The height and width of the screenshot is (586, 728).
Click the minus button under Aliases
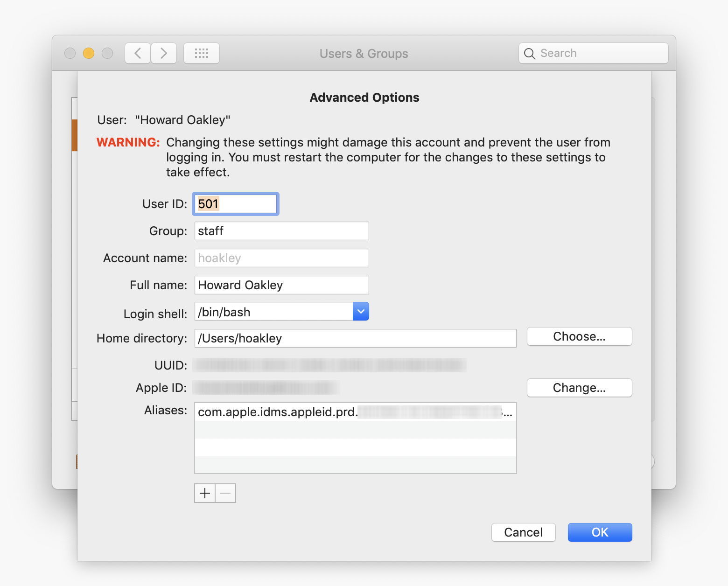(x=225, y=493)
